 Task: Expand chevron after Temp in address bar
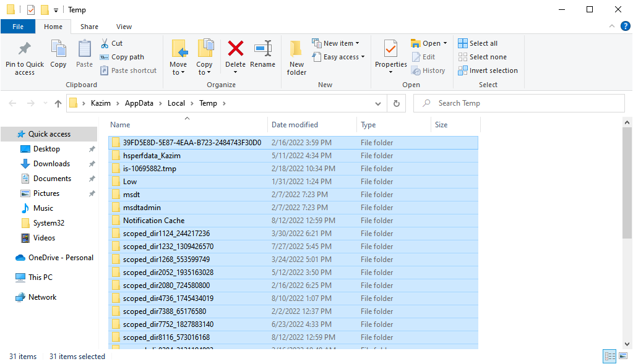224,104
